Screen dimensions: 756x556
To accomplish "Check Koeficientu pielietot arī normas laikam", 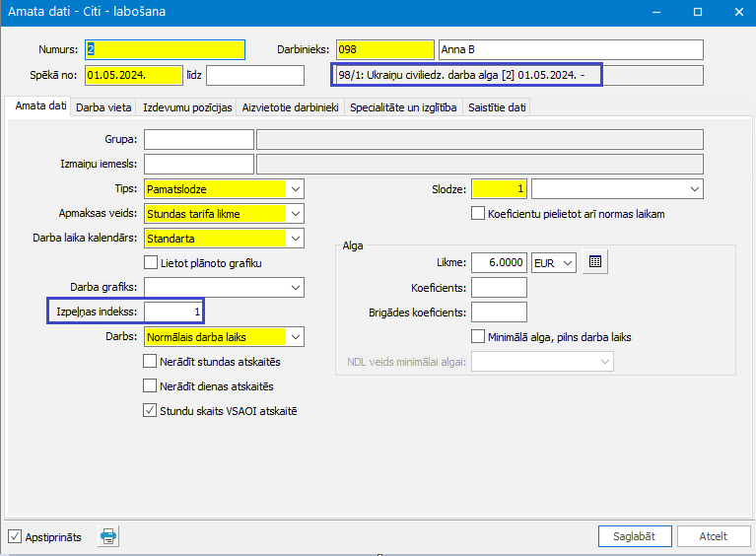I will tap(478, 213).
